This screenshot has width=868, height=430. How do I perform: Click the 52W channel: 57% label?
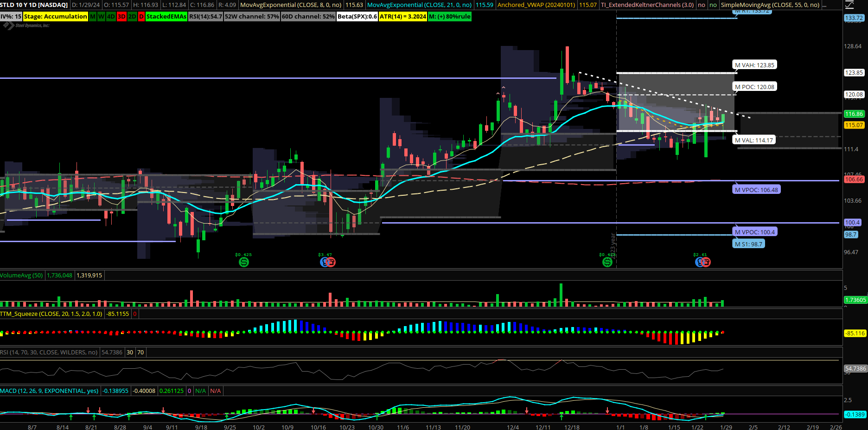click(x=252, y=16)
